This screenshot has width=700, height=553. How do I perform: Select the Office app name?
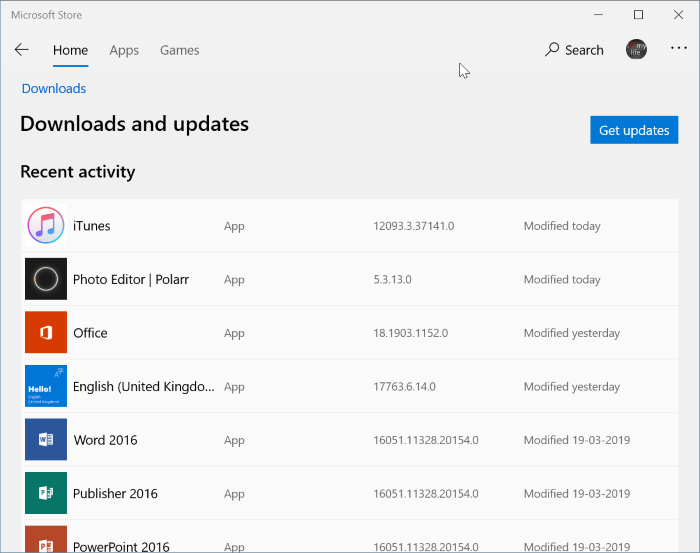click(90, 333)
